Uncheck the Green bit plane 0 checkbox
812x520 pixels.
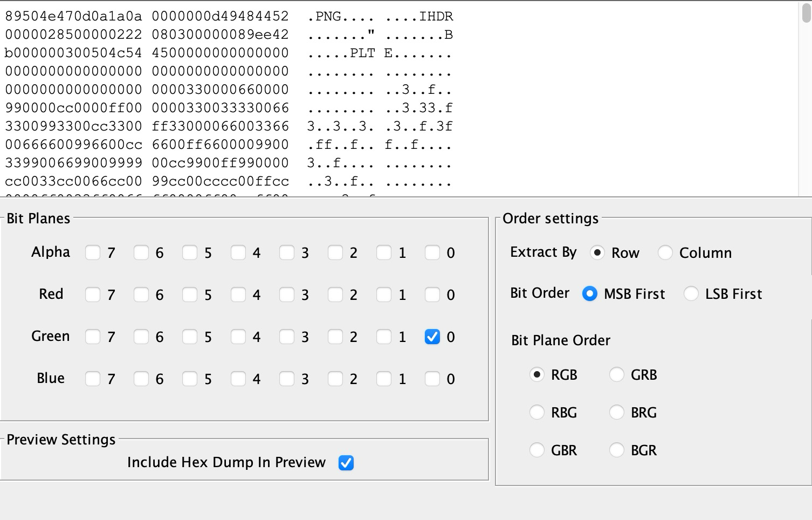[x=432, y=337]
